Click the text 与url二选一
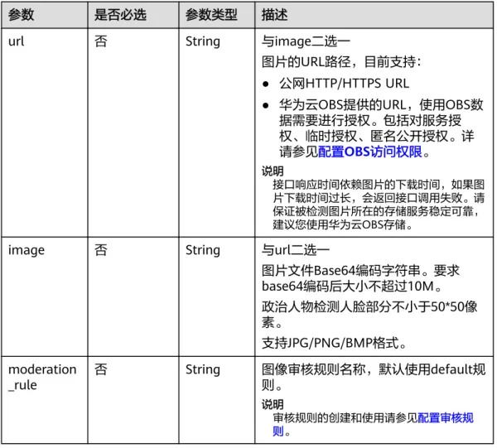 (x=296, y=250)
